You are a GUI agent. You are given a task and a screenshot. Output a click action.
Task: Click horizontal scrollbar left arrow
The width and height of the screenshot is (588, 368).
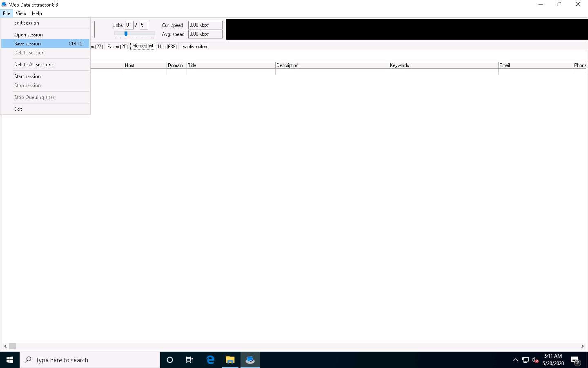[5, 346]
